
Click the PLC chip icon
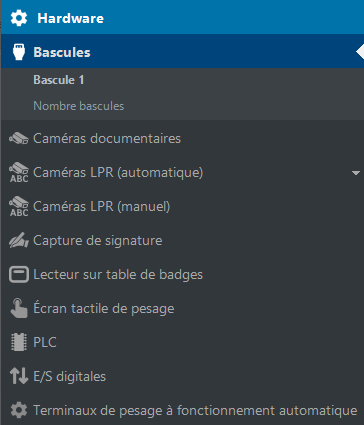tap(19, 342)
